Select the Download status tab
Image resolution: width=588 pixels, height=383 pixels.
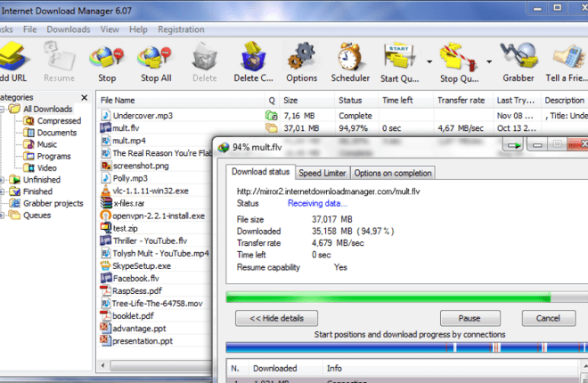pos(260,172)
